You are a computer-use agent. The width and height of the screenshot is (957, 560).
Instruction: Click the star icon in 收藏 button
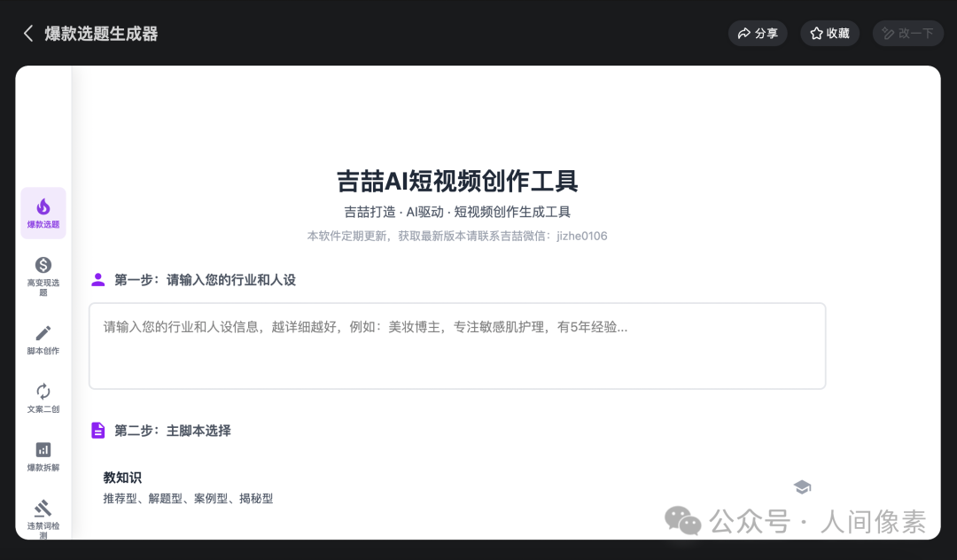tap(816, 34)
